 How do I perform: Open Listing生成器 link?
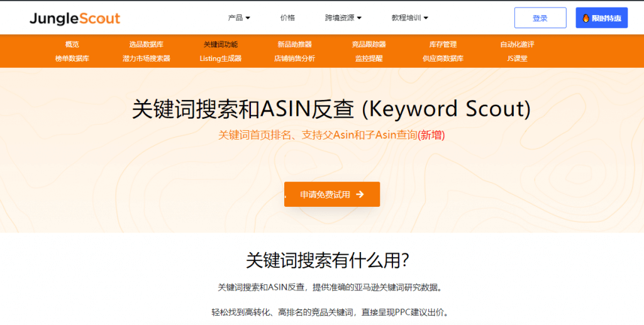pyautogui.click(x=221, y=58)
